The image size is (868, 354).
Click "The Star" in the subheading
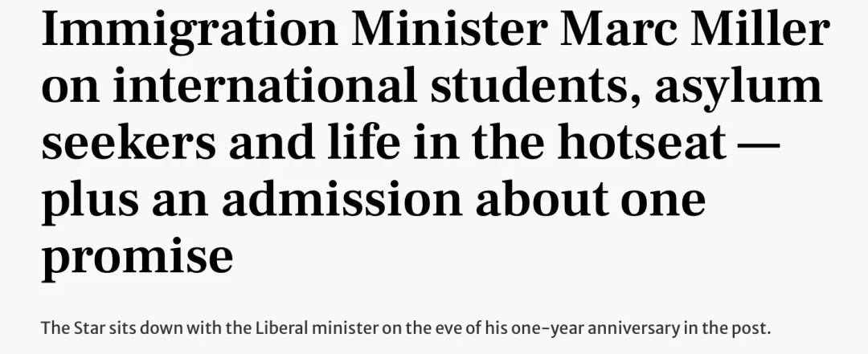coord(65,328)
